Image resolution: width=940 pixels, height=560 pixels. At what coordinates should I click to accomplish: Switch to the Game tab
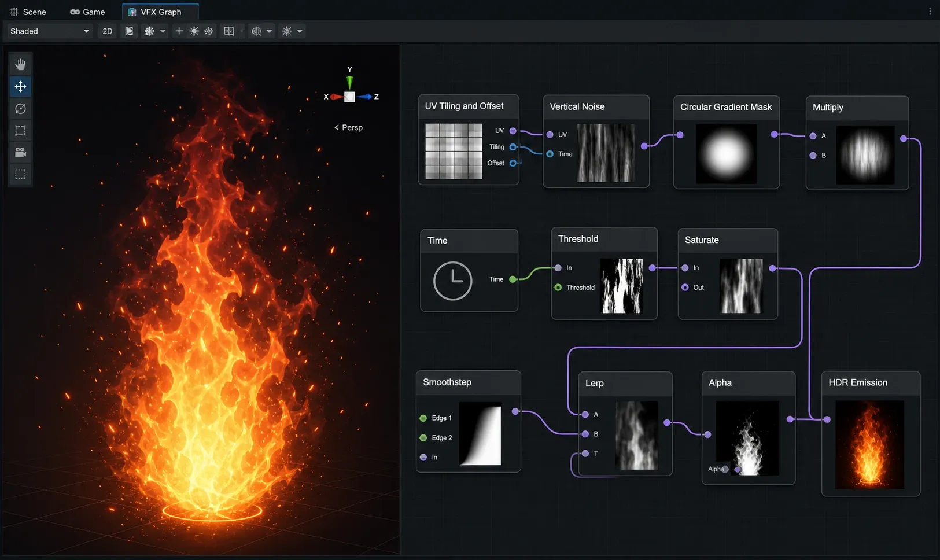(x=87, y=12)
